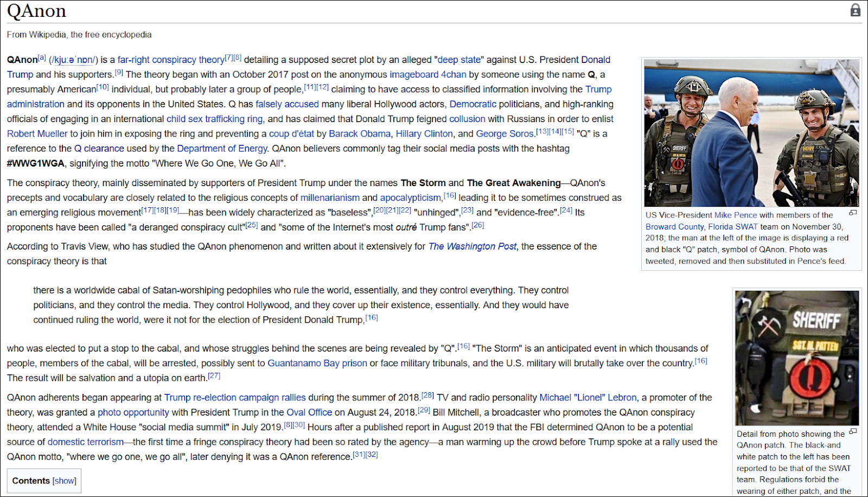Image resolution: width=868 pixels, height=497 pixels.
Task: Follow the apocalypticism link
Action: pyautogui.click(x=410, y=197)
